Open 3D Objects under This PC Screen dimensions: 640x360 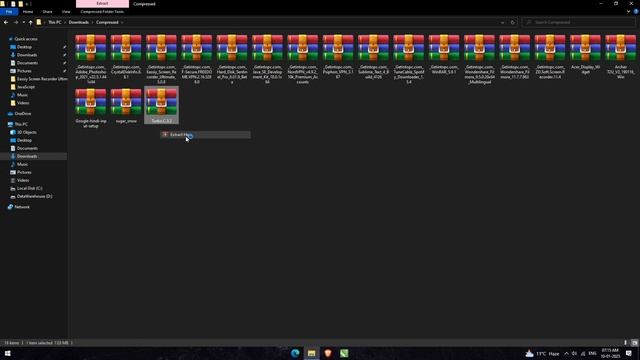pos(27,132)
